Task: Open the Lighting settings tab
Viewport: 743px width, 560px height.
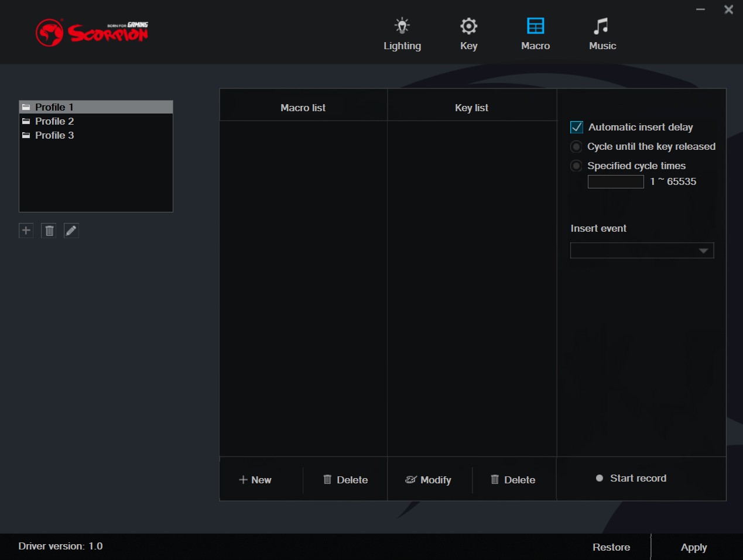Action: [x=402, y=34]
